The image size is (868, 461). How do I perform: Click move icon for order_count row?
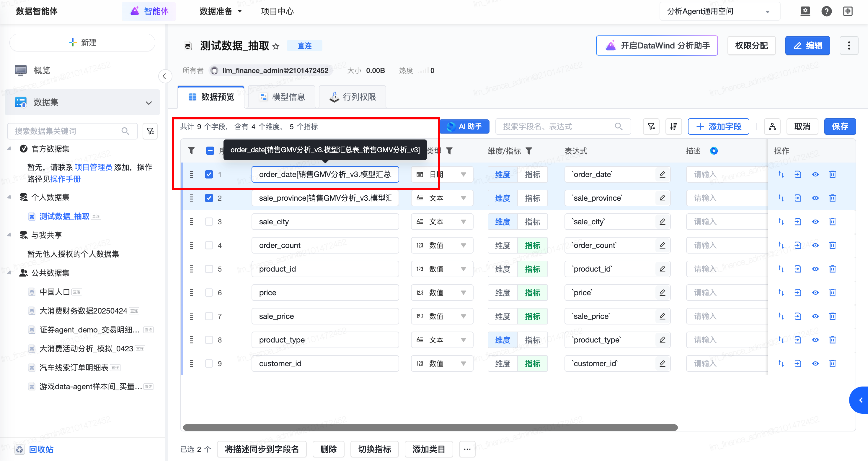click(781, 245)
